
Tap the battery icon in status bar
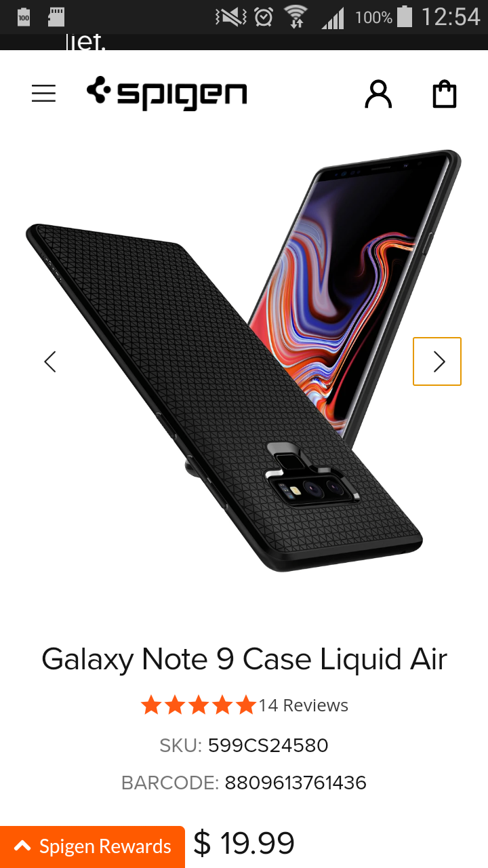click(x=405, y=17)
